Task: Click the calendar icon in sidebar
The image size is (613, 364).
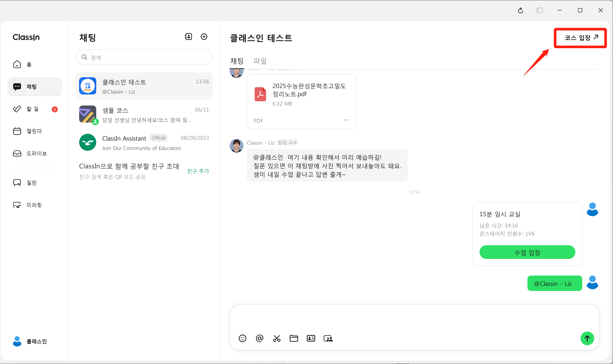Action: [x=17, y=131]
